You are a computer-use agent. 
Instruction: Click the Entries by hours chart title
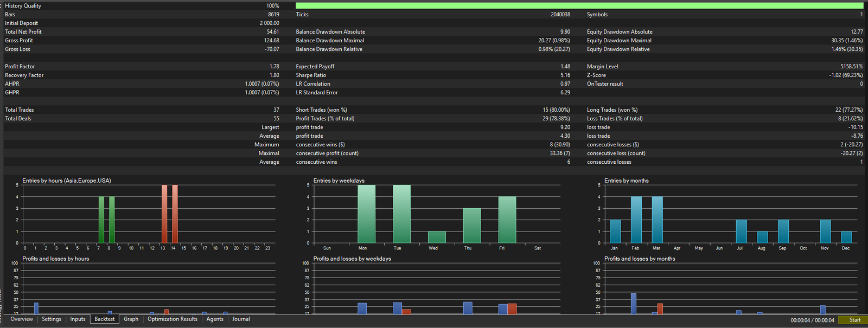[66, 181]
